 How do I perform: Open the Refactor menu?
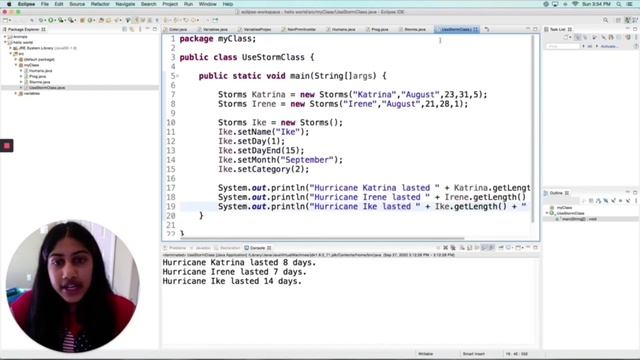100,4
